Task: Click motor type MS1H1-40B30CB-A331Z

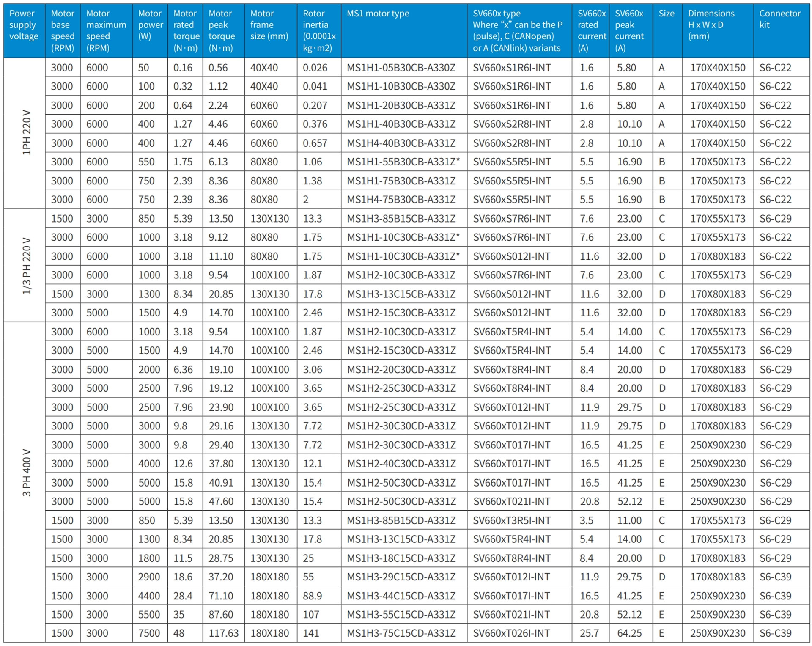Action: (x=401, y=124)
